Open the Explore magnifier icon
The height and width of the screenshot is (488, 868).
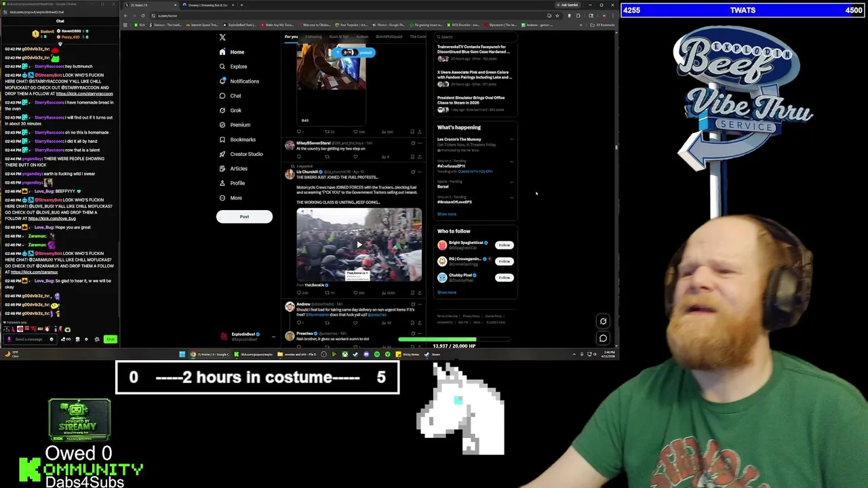222,66
